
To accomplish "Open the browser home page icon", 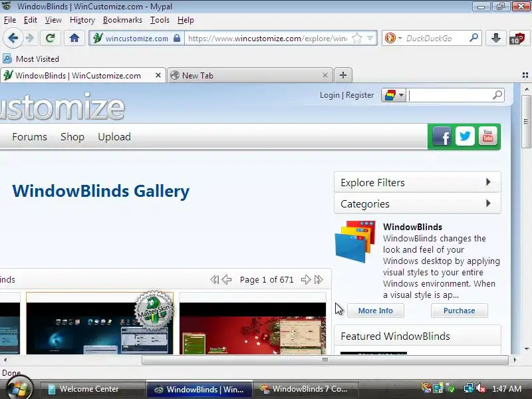I will tap(74, 38).
